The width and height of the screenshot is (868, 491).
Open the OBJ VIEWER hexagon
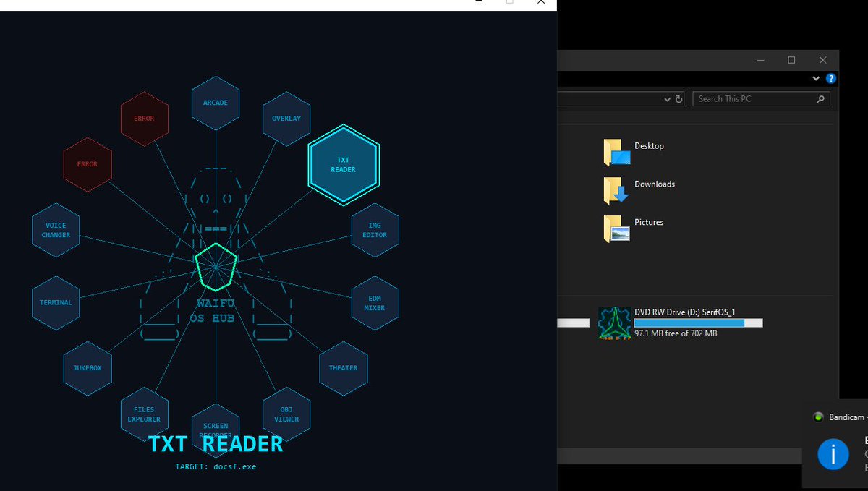pos(286,414)
